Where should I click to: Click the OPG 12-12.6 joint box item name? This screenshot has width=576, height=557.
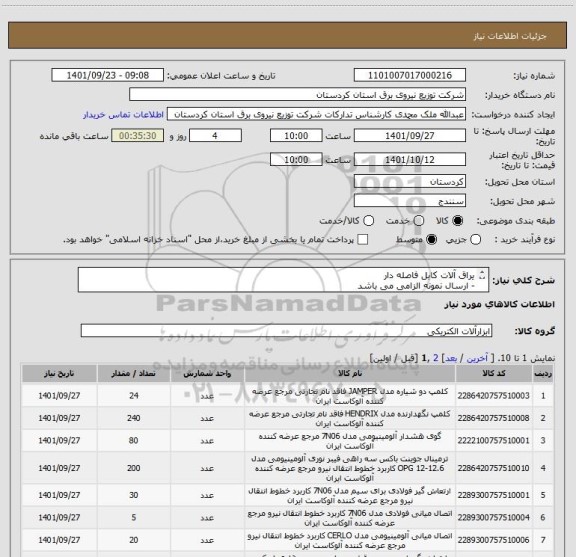[x=350, y=468]
